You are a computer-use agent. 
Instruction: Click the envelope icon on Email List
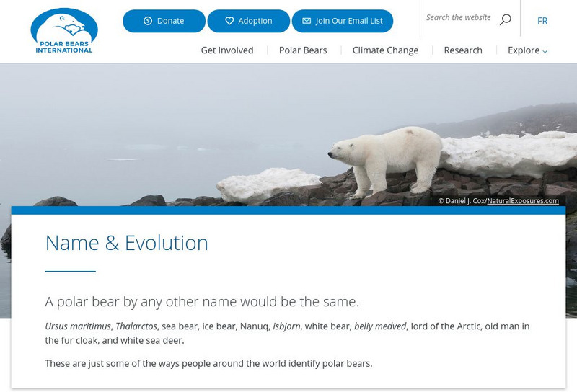307,21
